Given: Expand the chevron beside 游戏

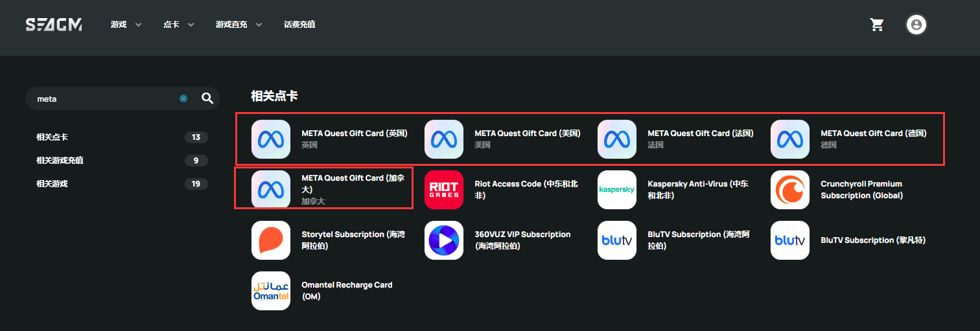Looking at the screenshot, I should [x=138, y=25].
